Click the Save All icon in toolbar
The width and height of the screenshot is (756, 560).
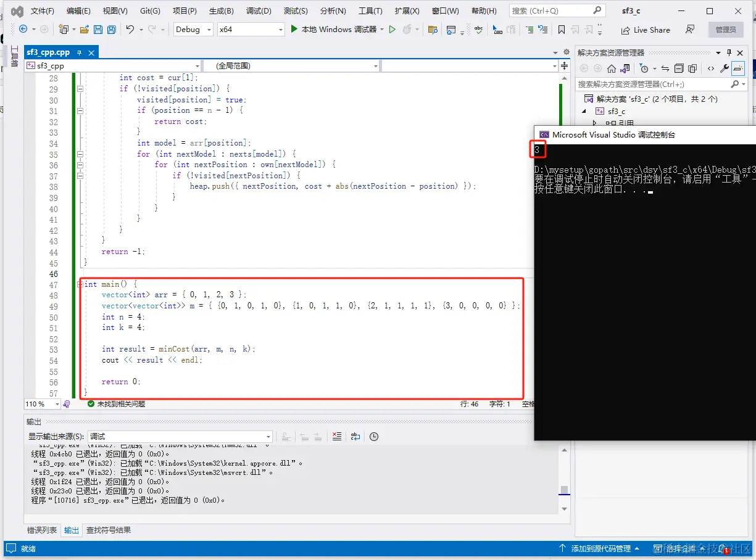click(112, 30)
